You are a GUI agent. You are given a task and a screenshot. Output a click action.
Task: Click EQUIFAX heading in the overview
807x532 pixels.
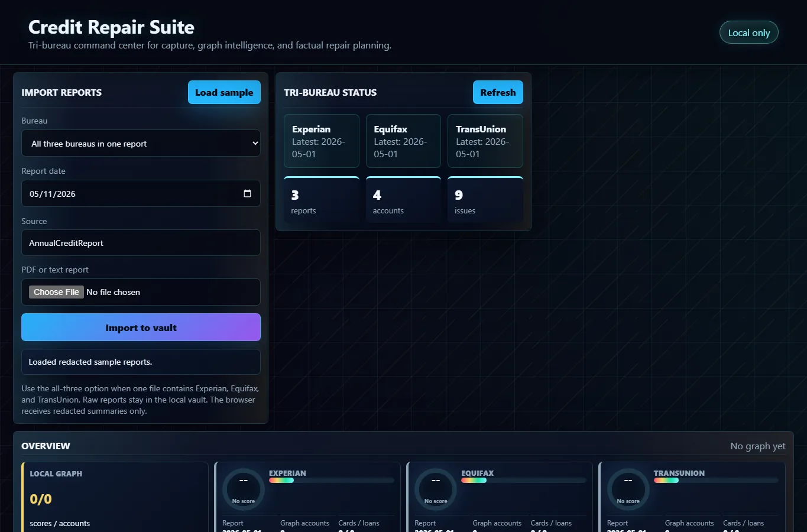pyautogui.click(x=478, y=473)
